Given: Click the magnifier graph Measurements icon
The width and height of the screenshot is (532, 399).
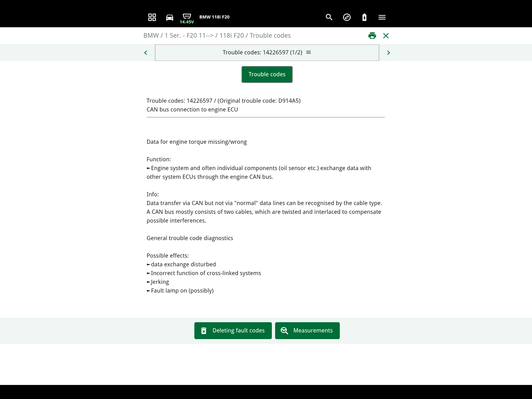Looking at the screenshot, I should (x=284, y=330).
